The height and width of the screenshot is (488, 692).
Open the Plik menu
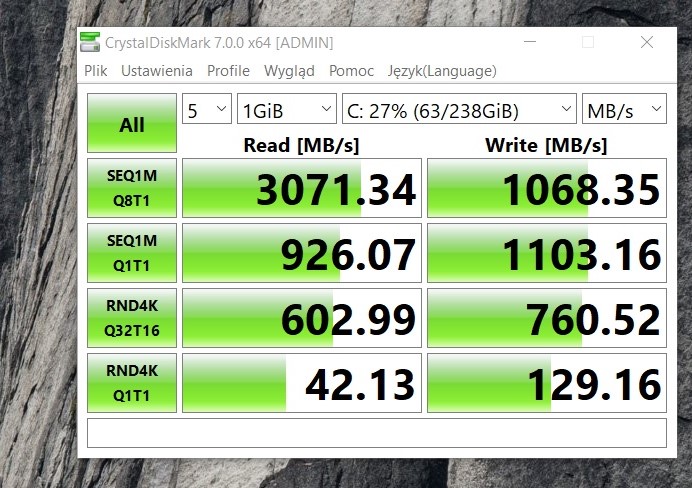coord(96,71)
